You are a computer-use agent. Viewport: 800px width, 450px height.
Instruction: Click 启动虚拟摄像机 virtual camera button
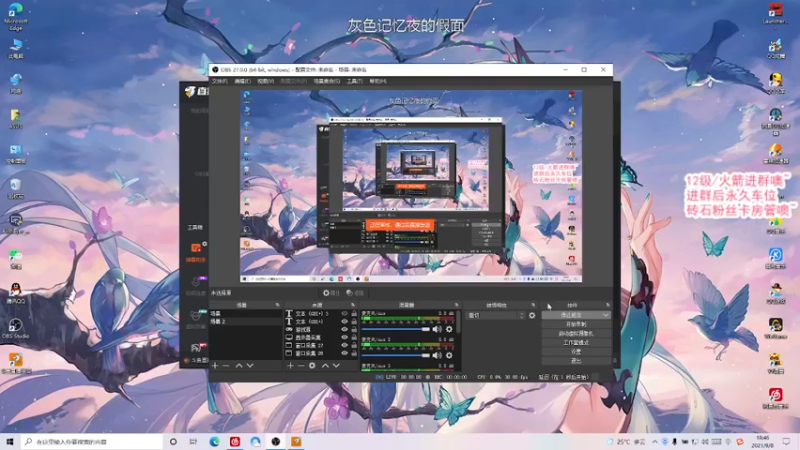coord(576,334)
